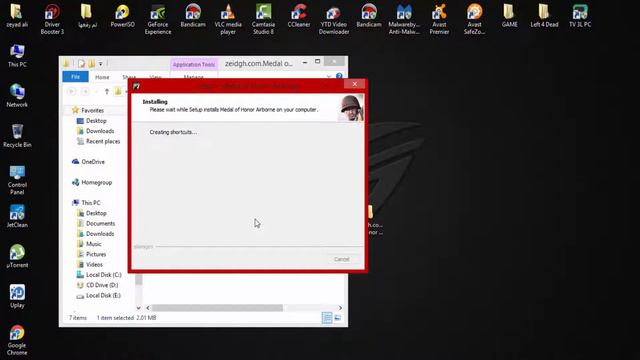Maximize the Explorer window
Screen dimensions: 640x360
click(x=318, y=62)
